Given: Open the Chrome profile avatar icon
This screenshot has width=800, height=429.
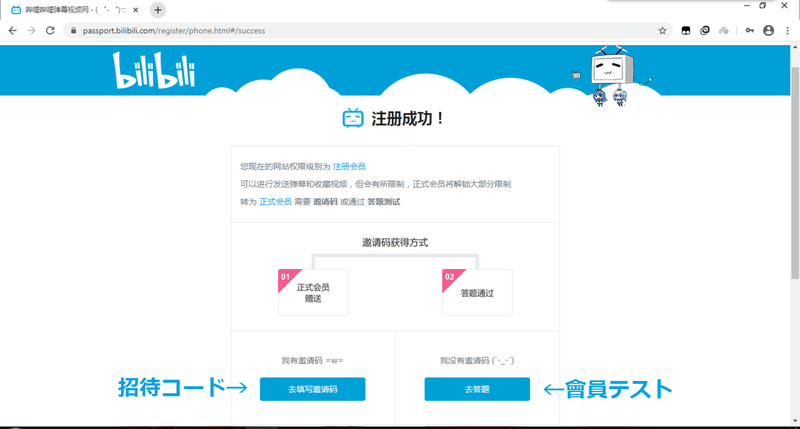Looking at the screenshot, I should (x=768, y=31).
